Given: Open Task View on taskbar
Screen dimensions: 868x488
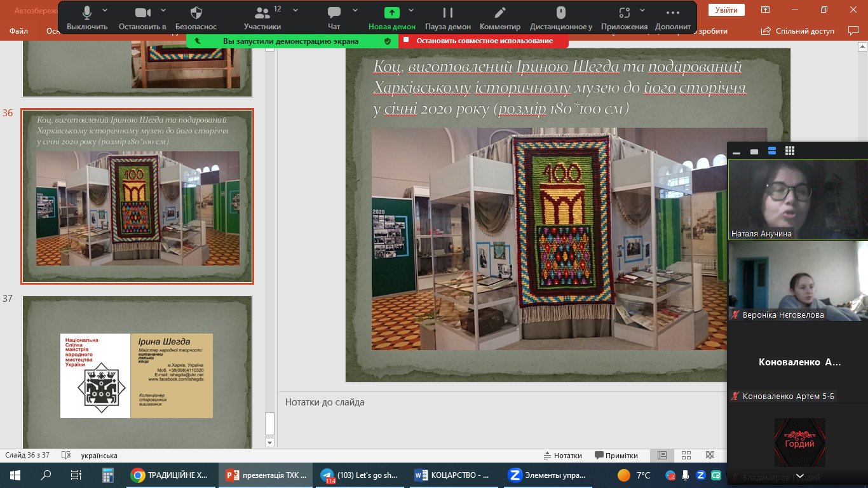Looking at the screenshot, I should [76, 475].
